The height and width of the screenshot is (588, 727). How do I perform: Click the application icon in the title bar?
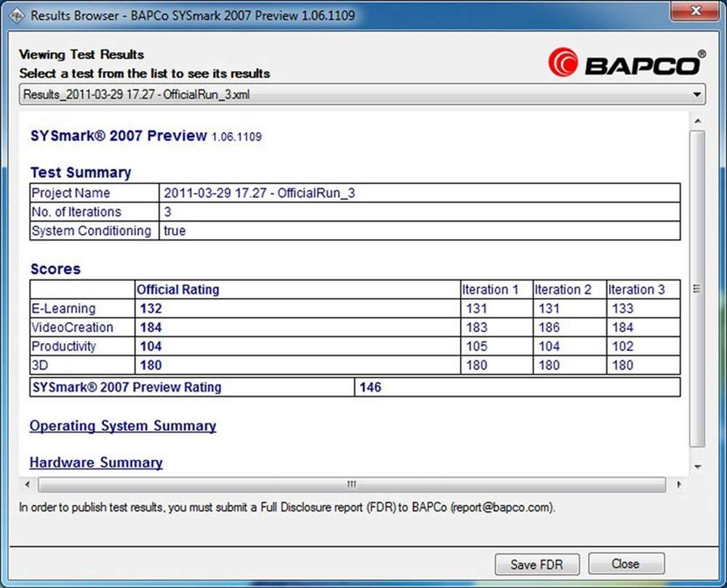tap(17, 15)
